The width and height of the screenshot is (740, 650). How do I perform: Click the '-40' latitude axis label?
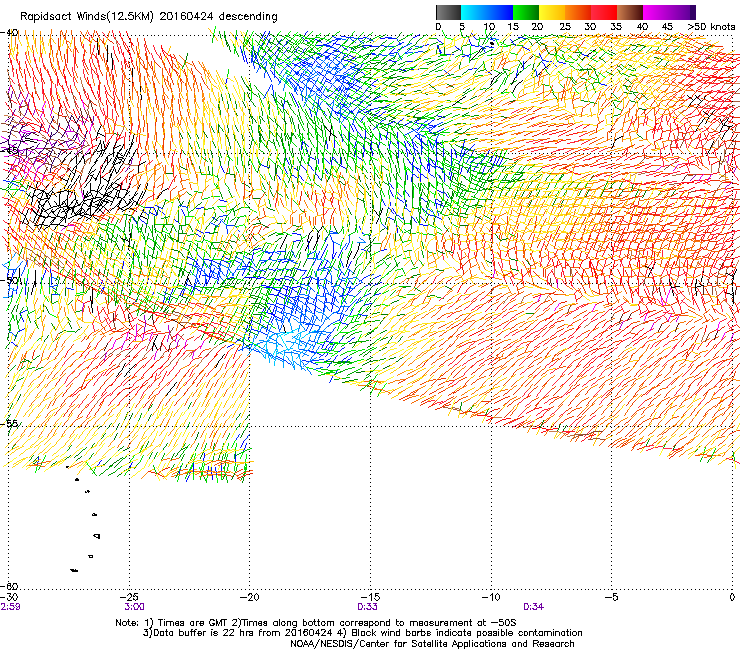(9, 33)
